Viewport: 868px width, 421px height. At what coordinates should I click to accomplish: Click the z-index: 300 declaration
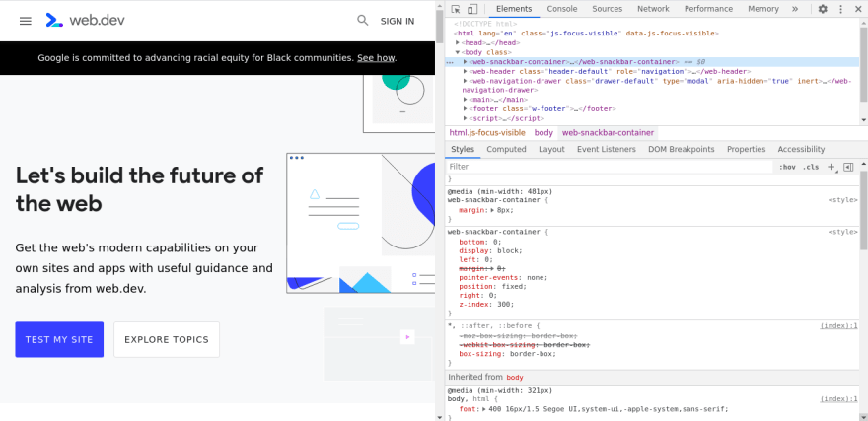pos(486,305)
